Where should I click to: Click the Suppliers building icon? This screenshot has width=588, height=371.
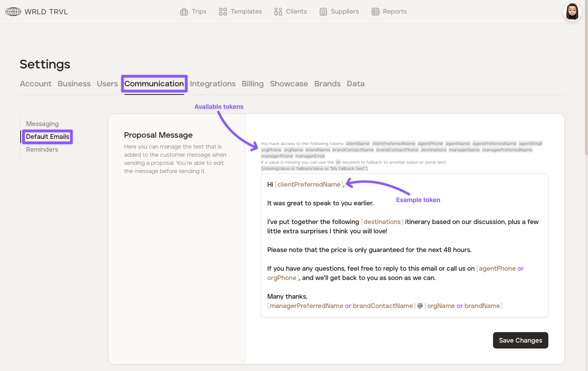323,12
